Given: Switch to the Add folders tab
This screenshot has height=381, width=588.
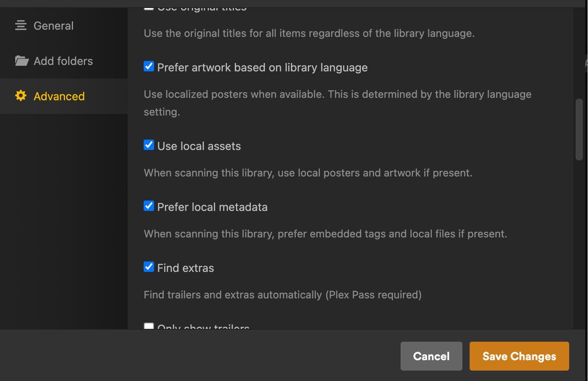Looking at the screenshot, I should (x=64, y=61).
